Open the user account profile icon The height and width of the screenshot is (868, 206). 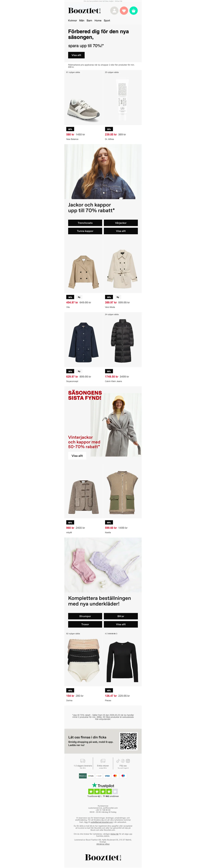click(115, 11)
